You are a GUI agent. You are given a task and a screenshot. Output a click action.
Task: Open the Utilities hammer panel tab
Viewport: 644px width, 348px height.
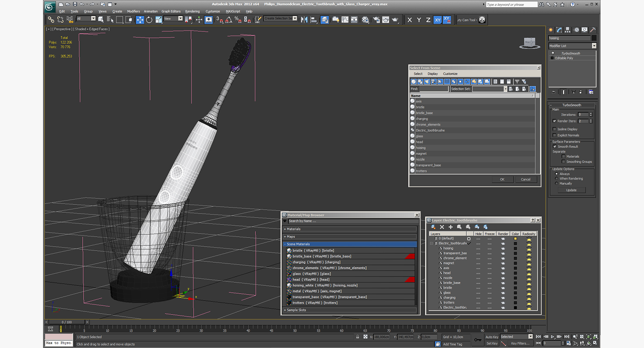click(593, 30)
